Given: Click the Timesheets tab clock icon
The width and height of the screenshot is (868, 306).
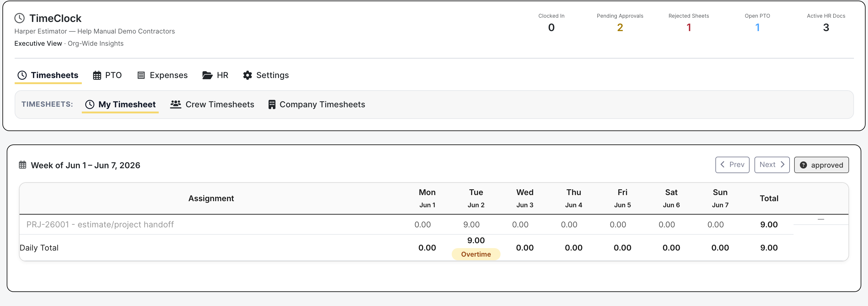Looking at the screenshot, I should click(x=22, y=75).
